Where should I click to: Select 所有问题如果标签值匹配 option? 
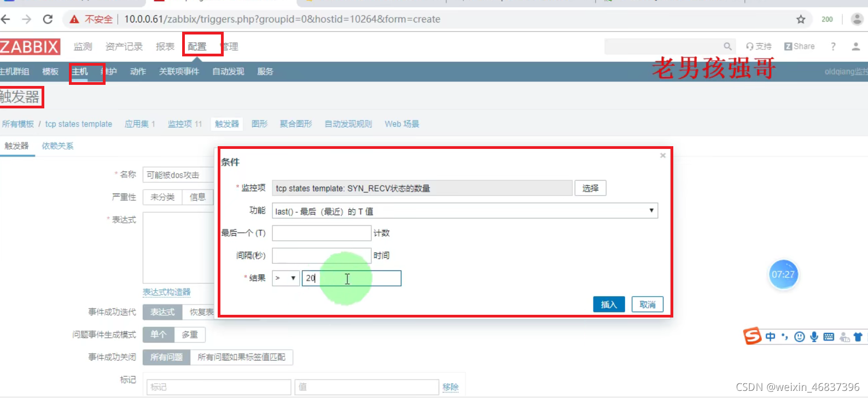242,357
